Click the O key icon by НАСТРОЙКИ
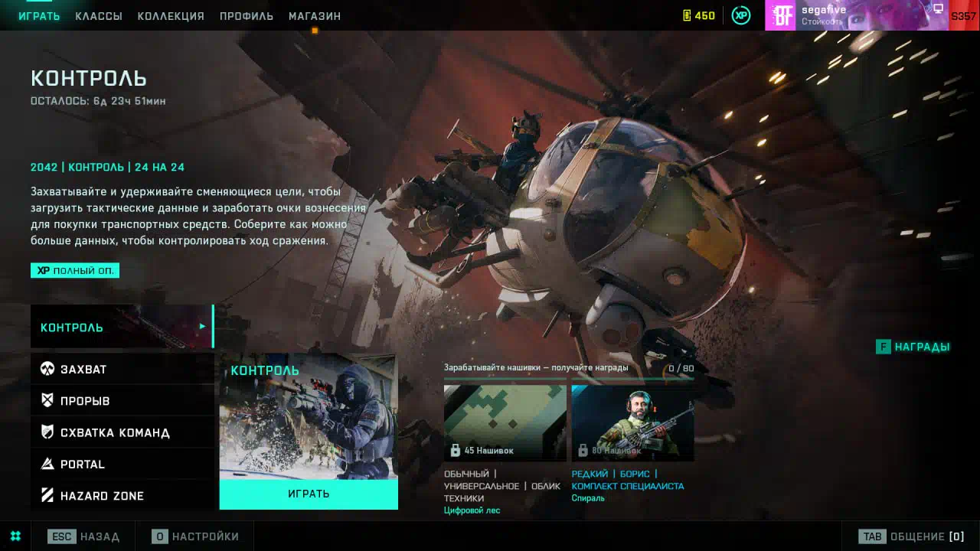The height and width of the screenshot is (551, 980). [159, 536]
